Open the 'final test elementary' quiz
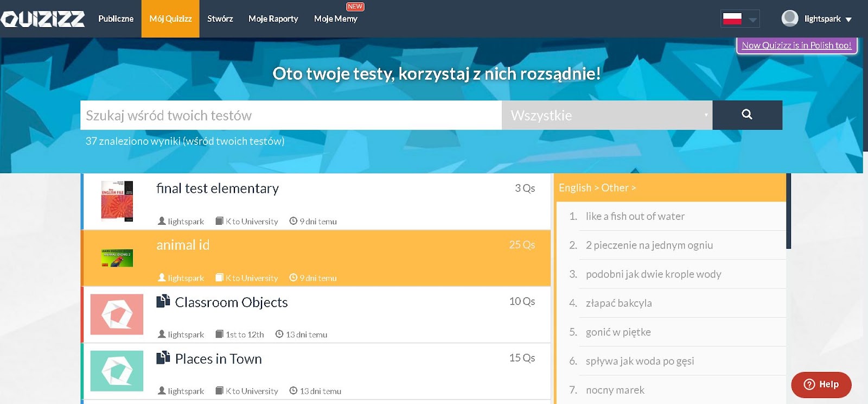Viewport: 868px width, 404px height. tap(218, 188)
